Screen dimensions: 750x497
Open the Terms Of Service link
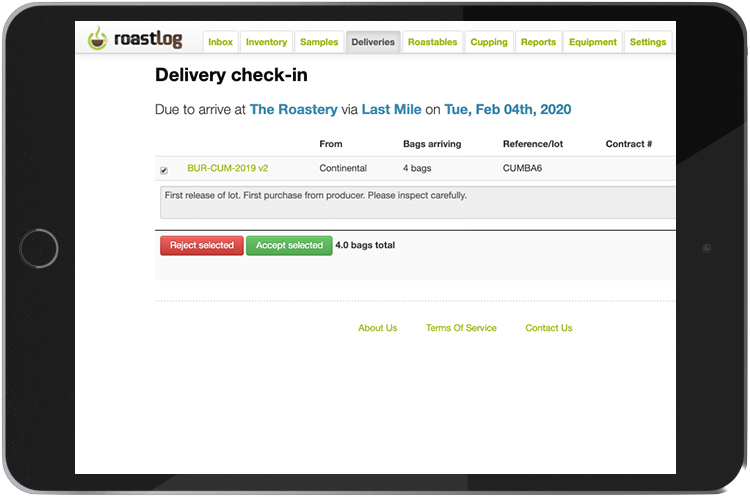tap(461, 328)
